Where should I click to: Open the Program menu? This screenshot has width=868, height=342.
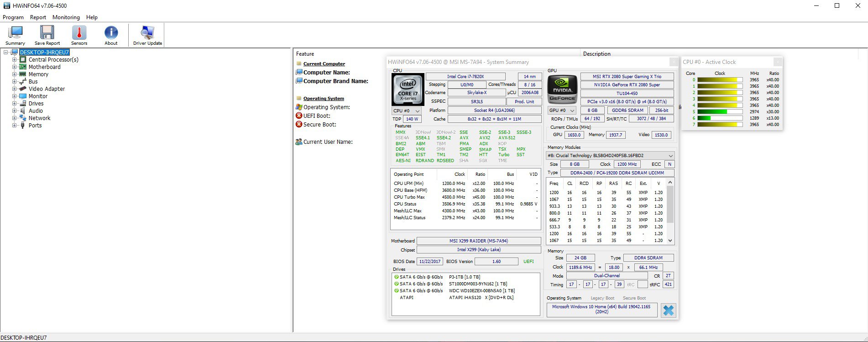coord(13,17)
